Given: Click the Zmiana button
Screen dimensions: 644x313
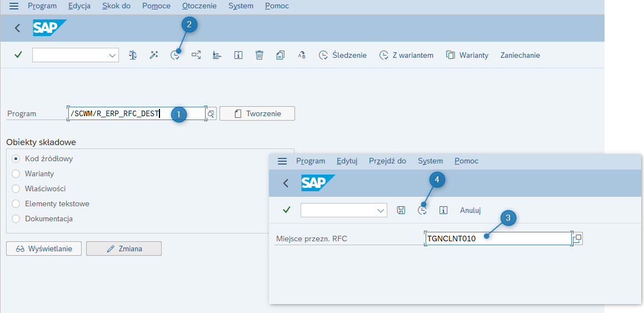Looking at the screenshot, I should pos(123,249).
